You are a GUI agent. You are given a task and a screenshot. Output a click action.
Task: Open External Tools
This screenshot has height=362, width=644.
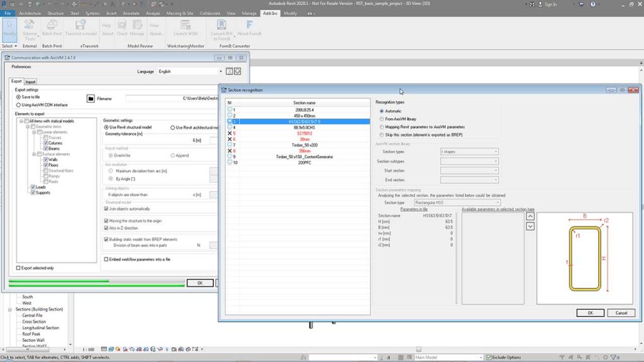[28, 28]
